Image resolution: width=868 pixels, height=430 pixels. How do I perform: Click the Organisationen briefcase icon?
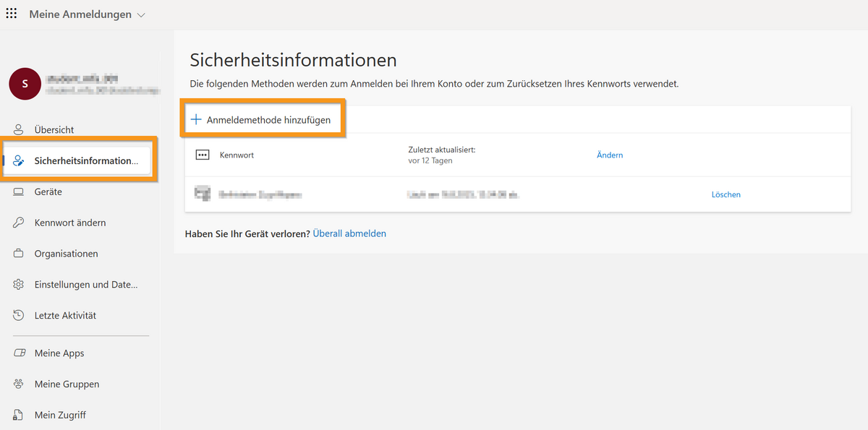[19, 254]
